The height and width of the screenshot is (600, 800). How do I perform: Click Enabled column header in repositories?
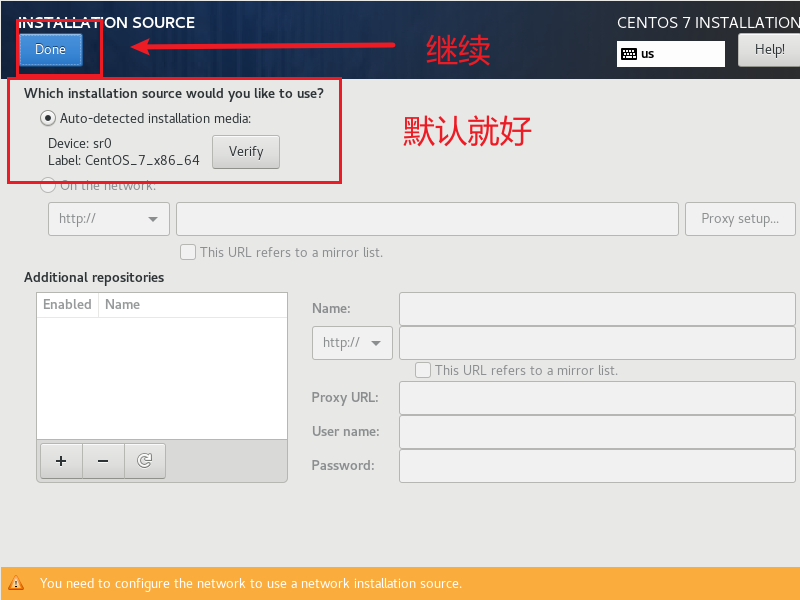click(x=67, y=305)
